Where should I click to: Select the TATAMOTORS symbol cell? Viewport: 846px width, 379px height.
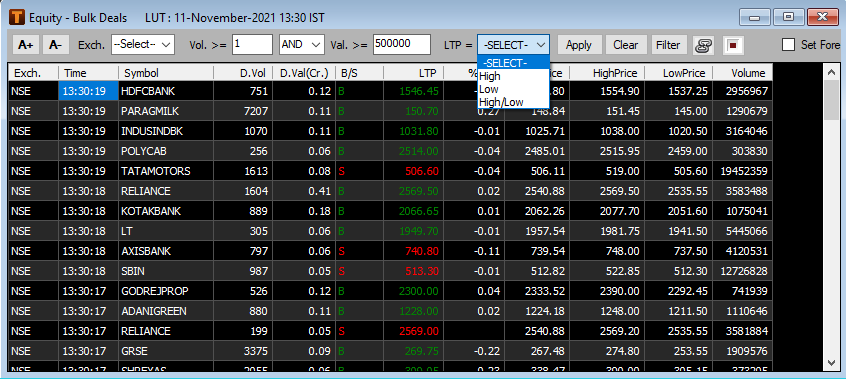tap(166, 171)
